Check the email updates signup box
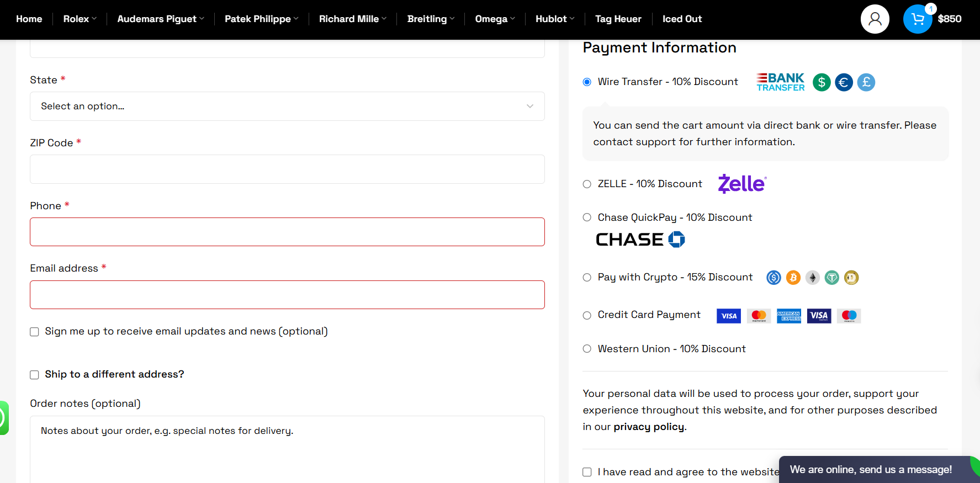Viewport: 980px width, 483px height. (x=34, y=332)
